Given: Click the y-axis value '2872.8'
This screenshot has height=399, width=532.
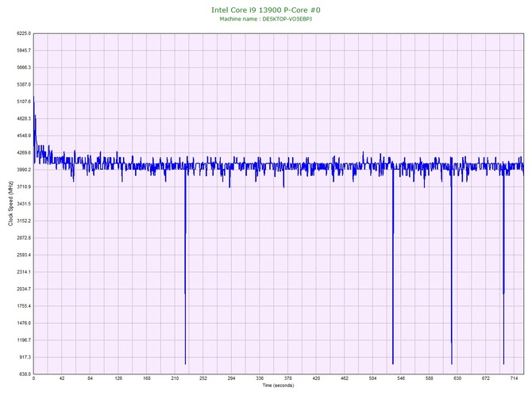Looking at the screenshot, I should (x=24, y=238).
